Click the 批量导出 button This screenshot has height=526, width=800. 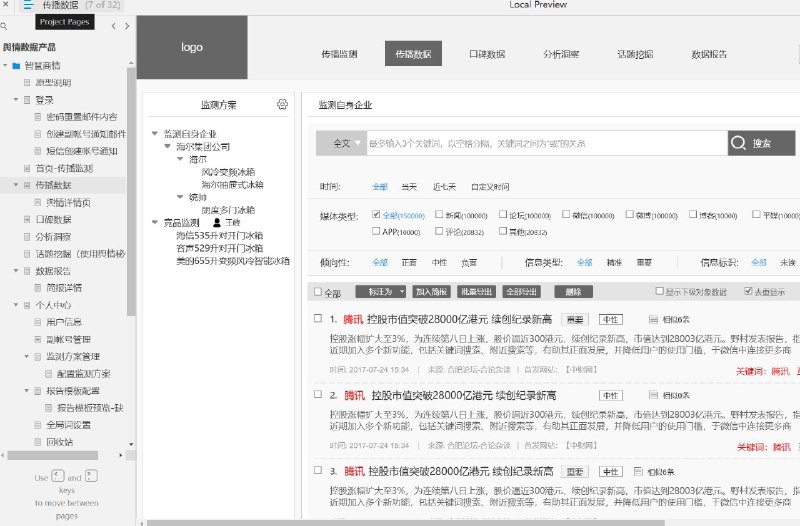(477, 292)
